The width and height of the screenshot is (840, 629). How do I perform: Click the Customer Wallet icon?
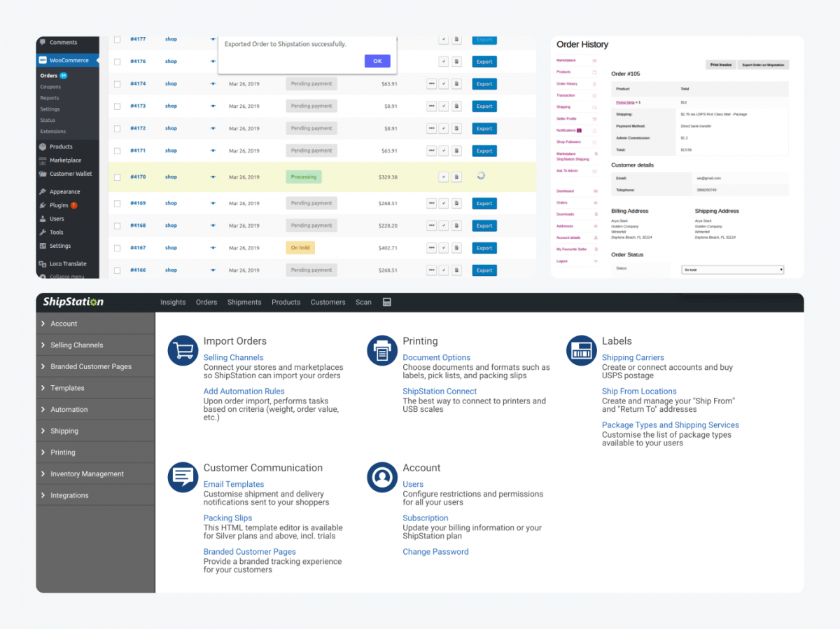click(x=43, y=174)
